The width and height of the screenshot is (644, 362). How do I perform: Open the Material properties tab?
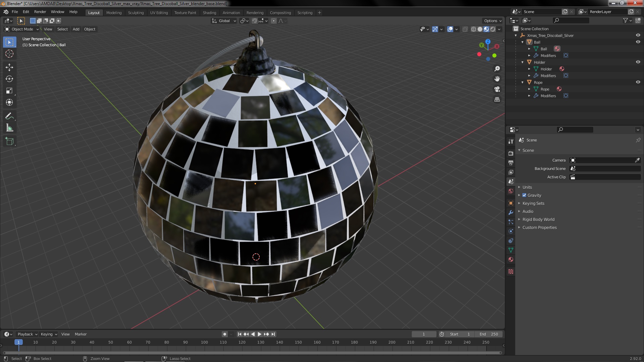click(511, 259)
